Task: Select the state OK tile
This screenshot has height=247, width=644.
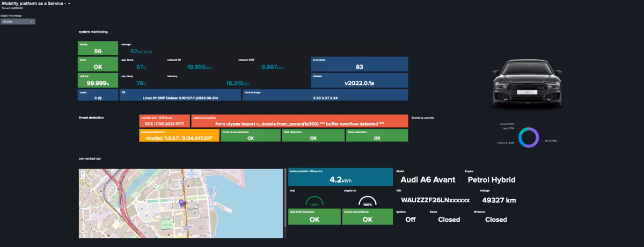Action: tap(98, 64)
